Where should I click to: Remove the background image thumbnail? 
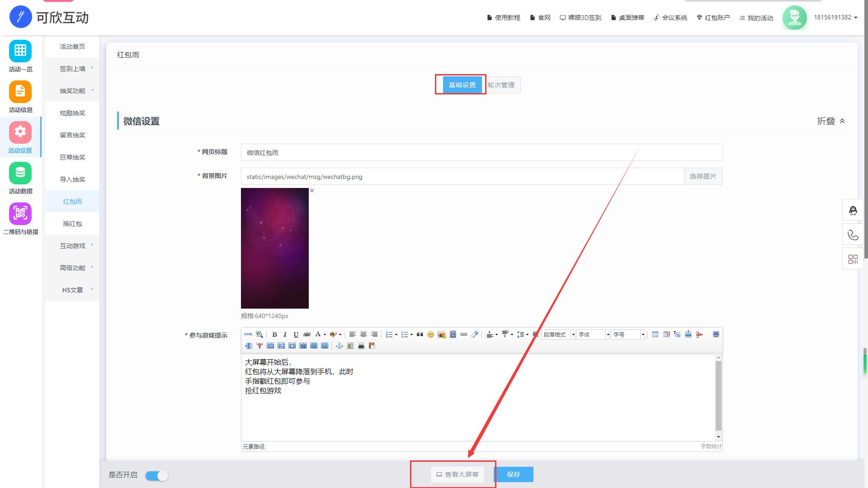click(x=312, y=191)
